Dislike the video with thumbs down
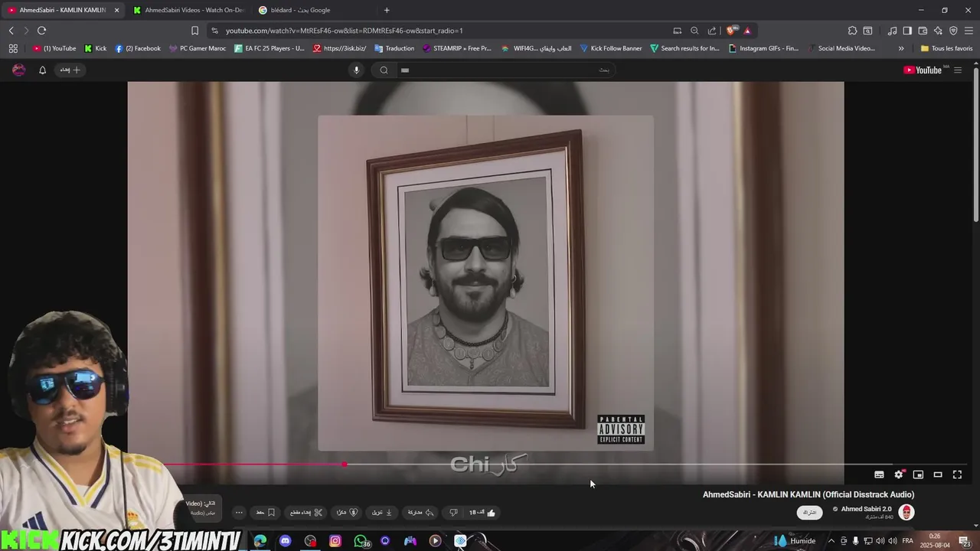 point(453,513)
